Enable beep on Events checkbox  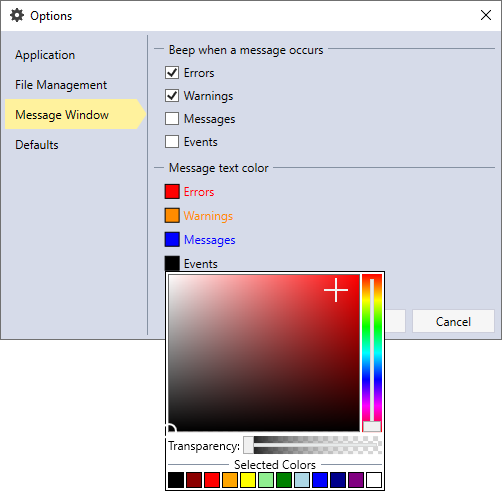click(172, 142)
